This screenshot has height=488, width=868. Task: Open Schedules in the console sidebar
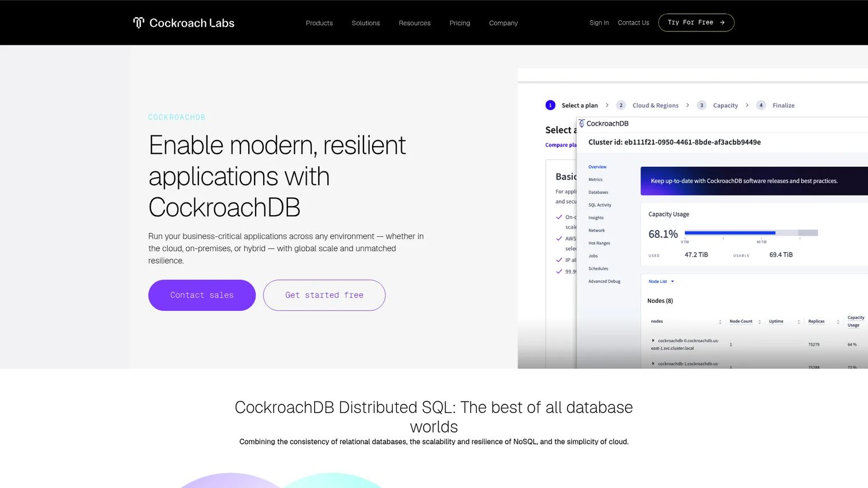(x=598, y=268)
